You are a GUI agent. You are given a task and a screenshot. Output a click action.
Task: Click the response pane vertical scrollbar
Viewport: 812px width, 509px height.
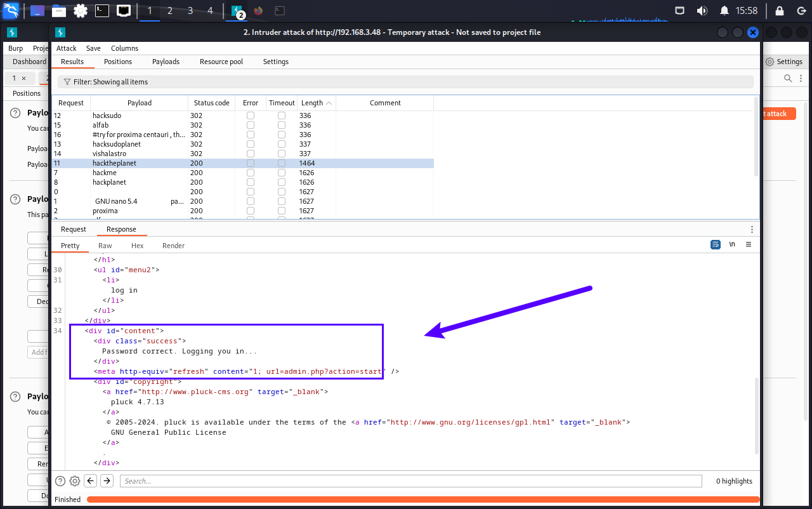click(756, 416)
